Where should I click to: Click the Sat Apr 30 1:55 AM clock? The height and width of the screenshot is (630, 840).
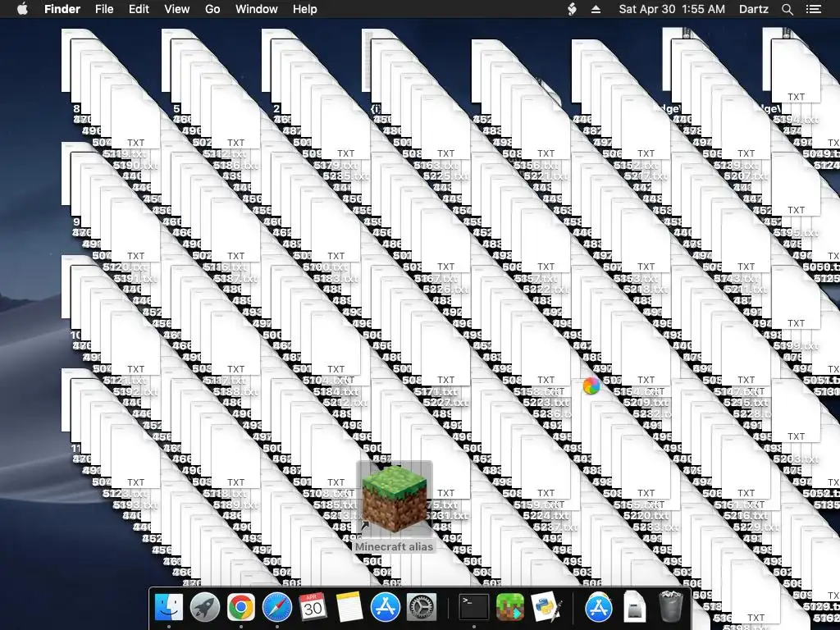(672, 9)
